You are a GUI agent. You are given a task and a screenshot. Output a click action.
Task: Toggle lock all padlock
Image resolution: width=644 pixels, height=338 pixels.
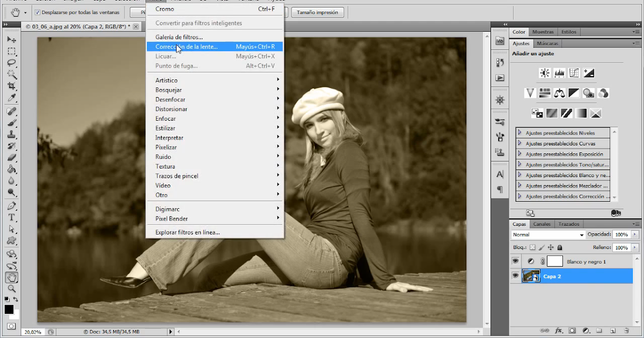[560, 247]
